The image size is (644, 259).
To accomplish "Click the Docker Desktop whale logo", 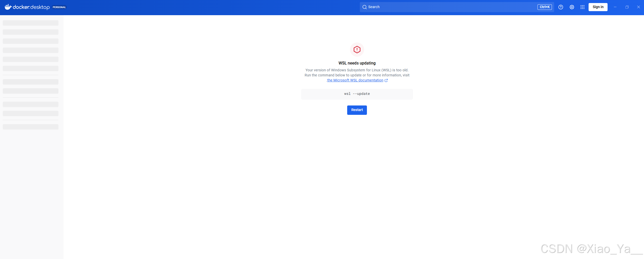I will point(8,7).
